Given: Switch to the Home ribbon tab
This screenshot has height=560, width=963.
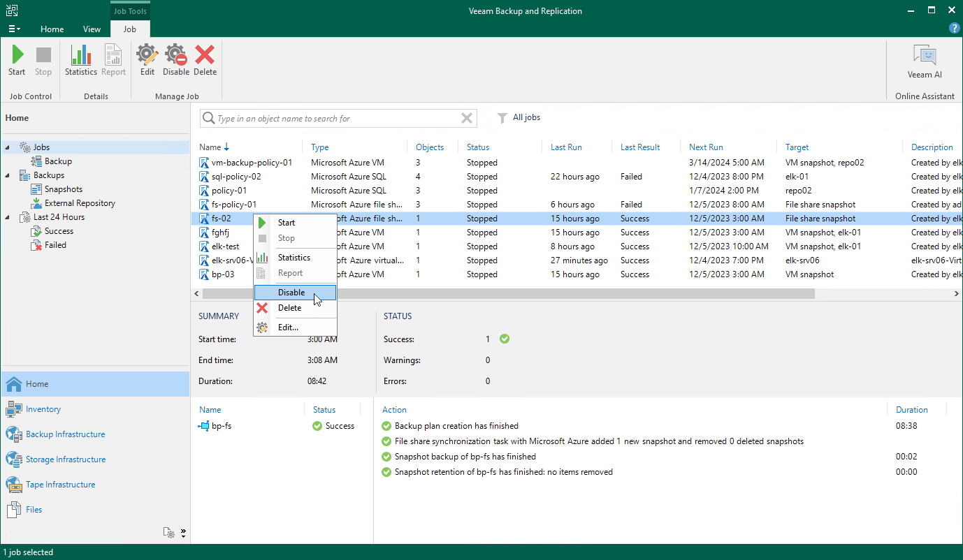Looking at the screenshot, I should pyautogui.click(x=52, y=29).
